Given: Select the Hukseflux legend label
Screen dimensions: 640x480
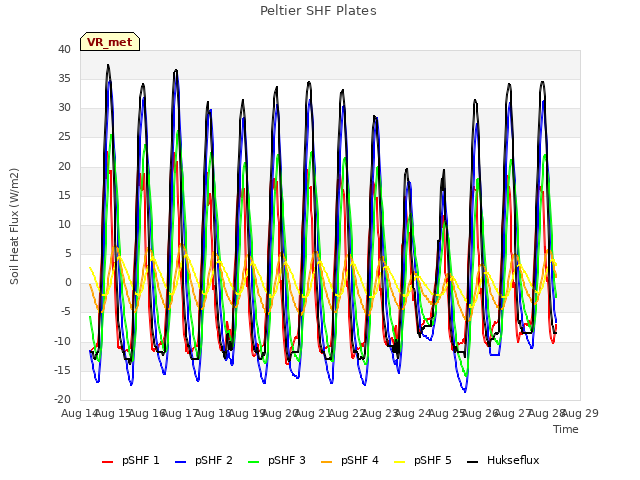Looking at the screenshot, I should point(513,460).
